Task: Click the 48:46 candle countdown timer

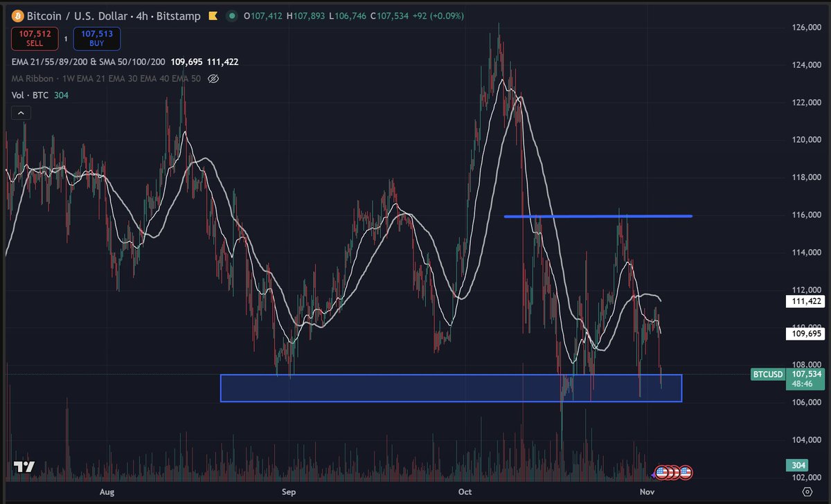Action: tap(803, 384)
